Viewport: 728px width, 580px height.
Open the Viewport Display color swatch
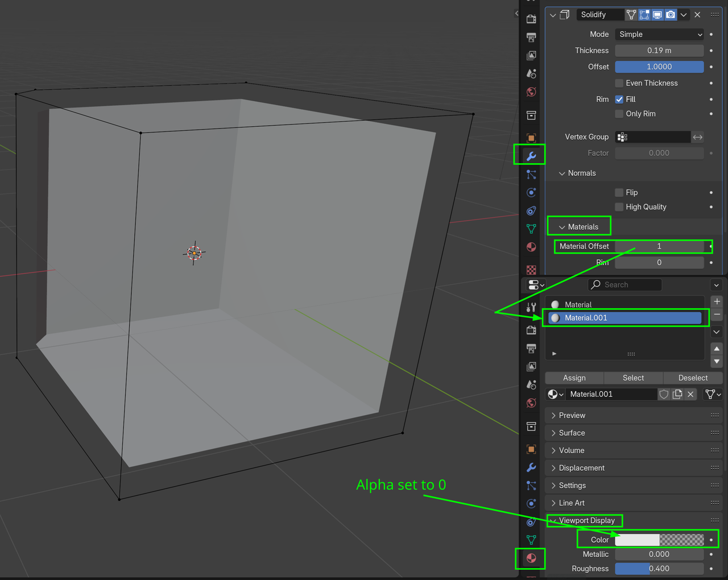tap(659, 540)
